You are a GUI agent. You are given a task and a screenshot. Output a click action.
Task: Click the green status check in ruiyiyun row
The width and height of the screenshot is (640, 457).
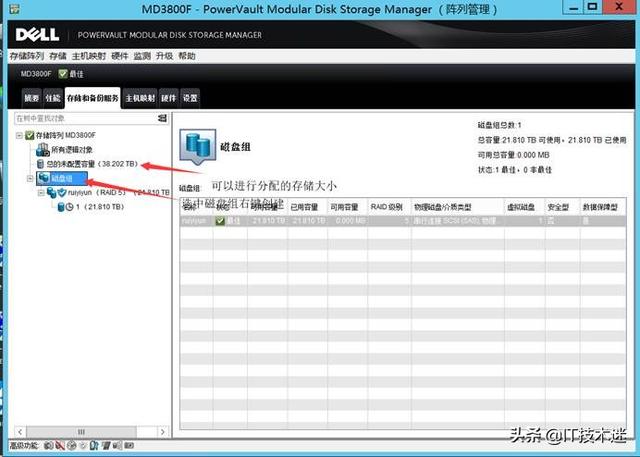pyautogui.click(x=220, y=221)
